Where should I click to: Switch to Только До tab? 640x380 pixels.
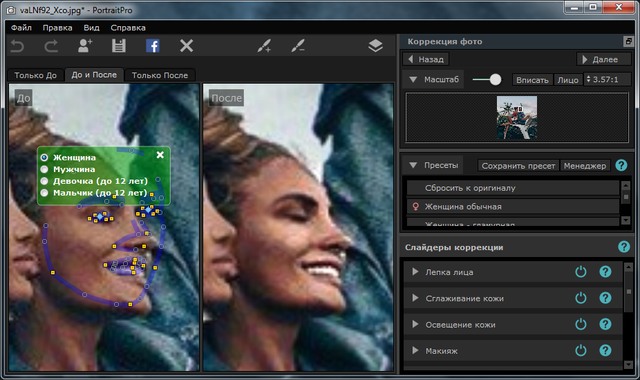36,75
